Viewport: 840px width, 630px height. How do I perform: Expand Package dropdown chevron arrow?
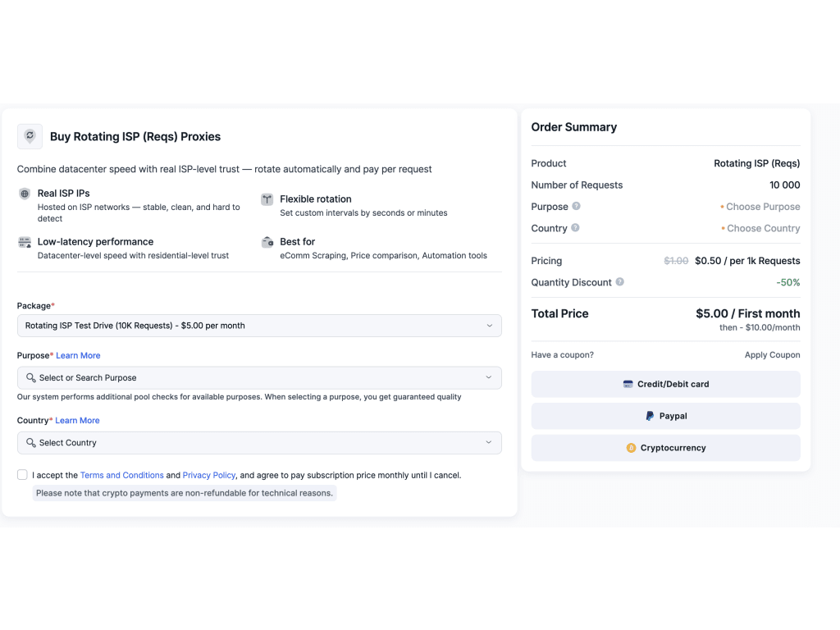pos(489,326)
